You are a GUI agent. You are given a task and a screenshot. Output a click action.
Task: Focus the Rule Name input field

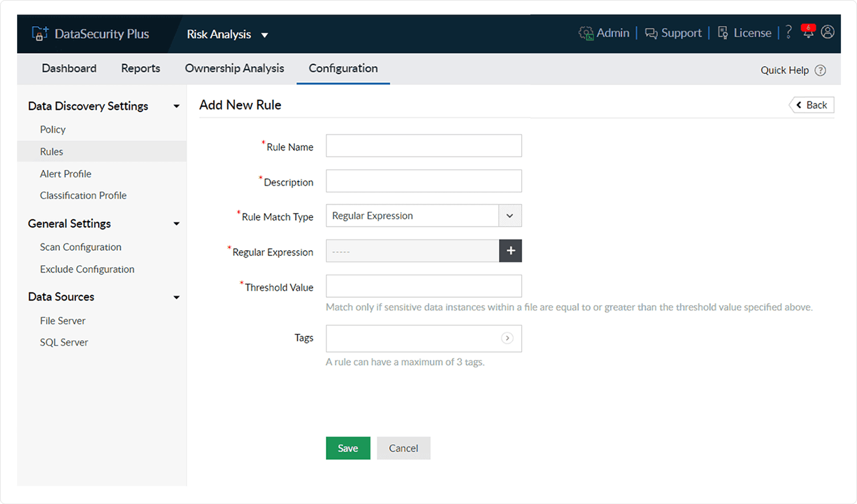coord(424,146)
